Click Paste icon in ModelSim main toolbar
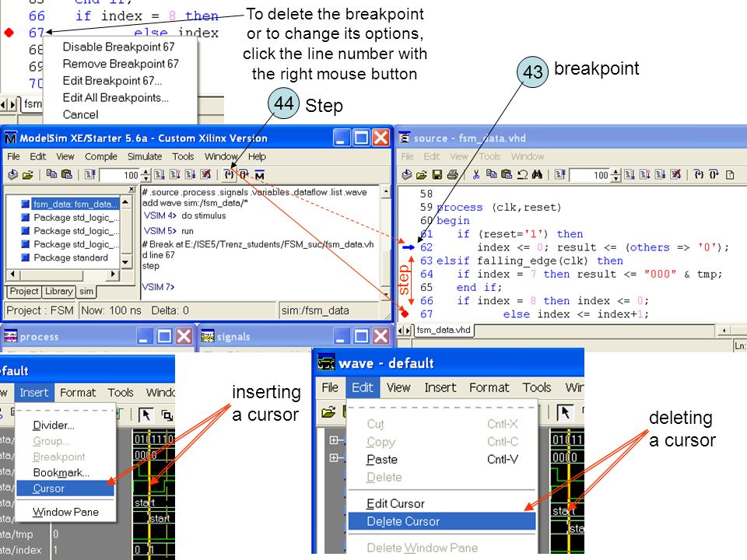The height and width of the screenshot is (560, 747). point(67,174)
